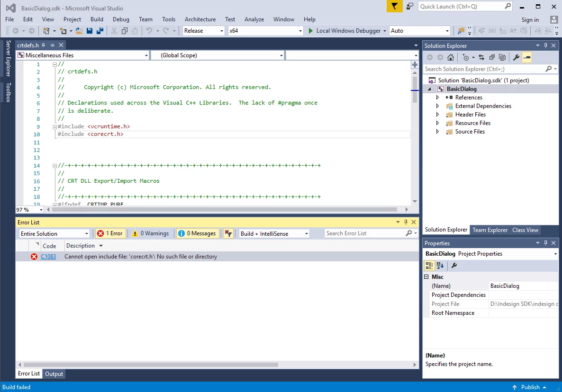Image resolution: width=562 pixels, height=392 pixels.
Task: Click Solution Explorer Home icon
Action: [451, 57]
